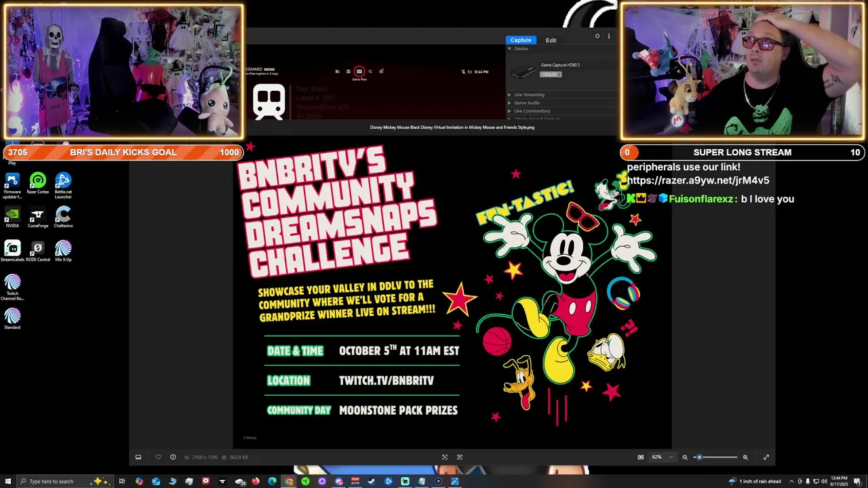
Task: Open the 62% zoom level dropdown
Action: pyautogui.click(x=663, y=457)
